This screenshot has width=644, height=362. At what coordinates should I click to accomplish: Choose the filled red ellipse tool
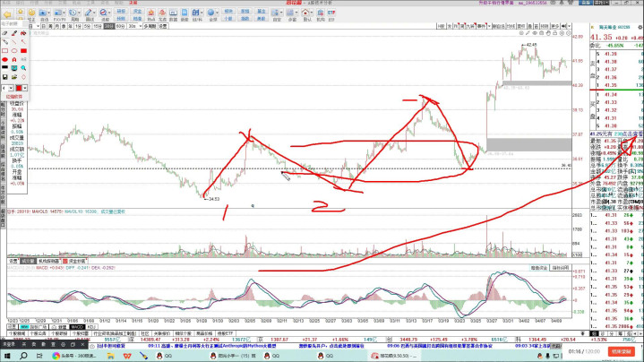(5, 59)
